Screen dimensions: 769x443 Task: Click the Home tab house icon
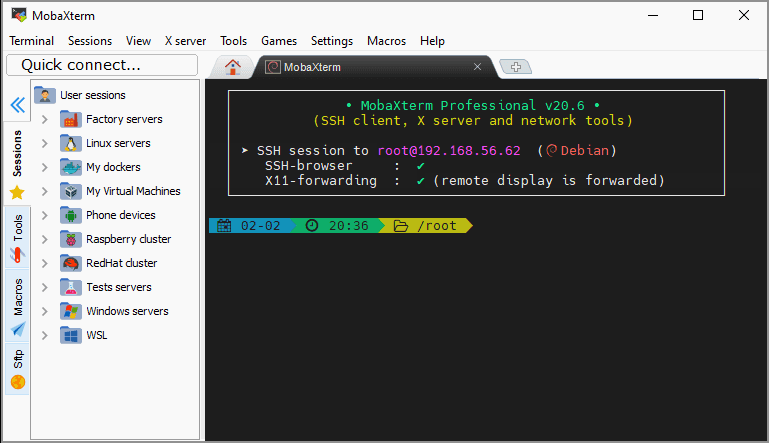[233, 67]
